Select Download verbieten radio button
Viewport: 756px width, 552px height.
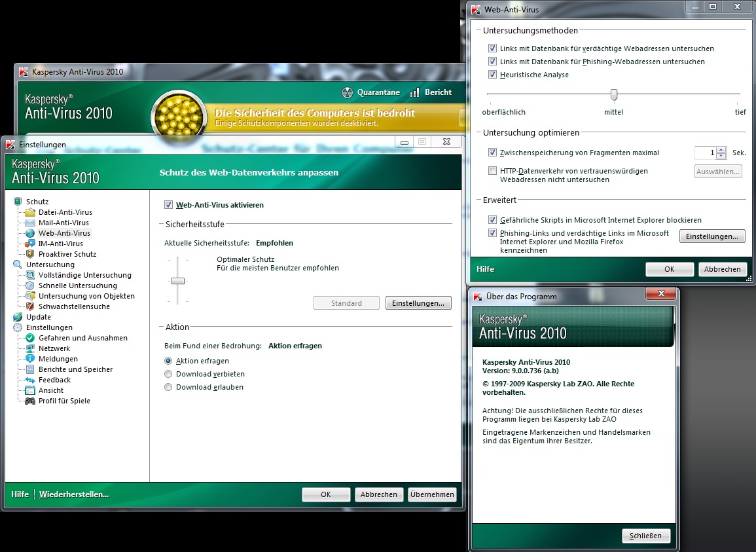point(168,374)
